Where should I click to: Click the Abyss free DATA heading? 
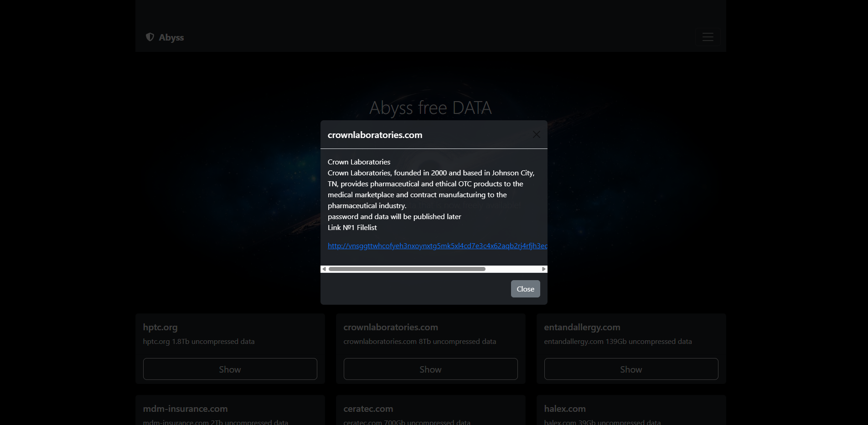click(430, 108)
